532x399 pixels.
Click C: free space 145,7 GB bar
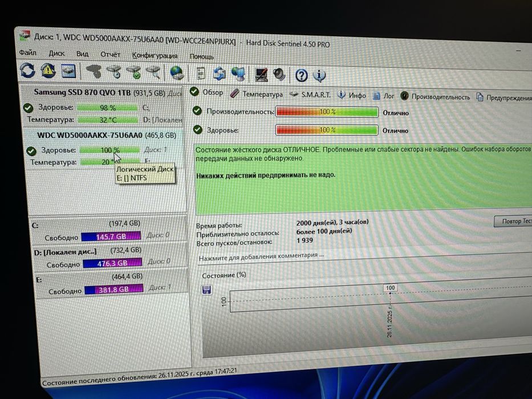[x=111, y=236]
